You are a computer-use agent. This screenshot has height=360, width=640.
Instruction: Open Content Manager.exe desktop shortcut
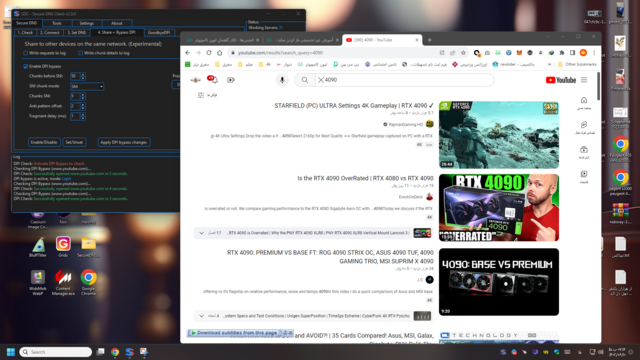63,282
